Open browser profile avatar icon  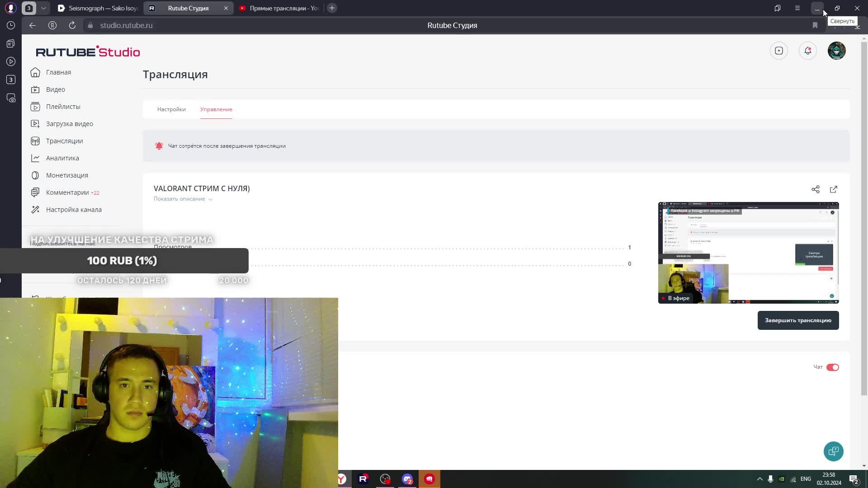click(10, 8)
